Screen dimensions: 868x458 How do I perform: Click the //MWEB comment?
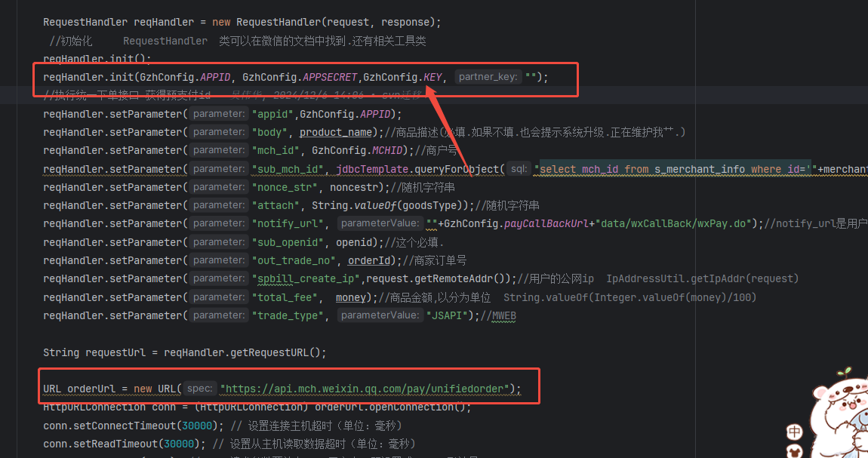(498, 316)
